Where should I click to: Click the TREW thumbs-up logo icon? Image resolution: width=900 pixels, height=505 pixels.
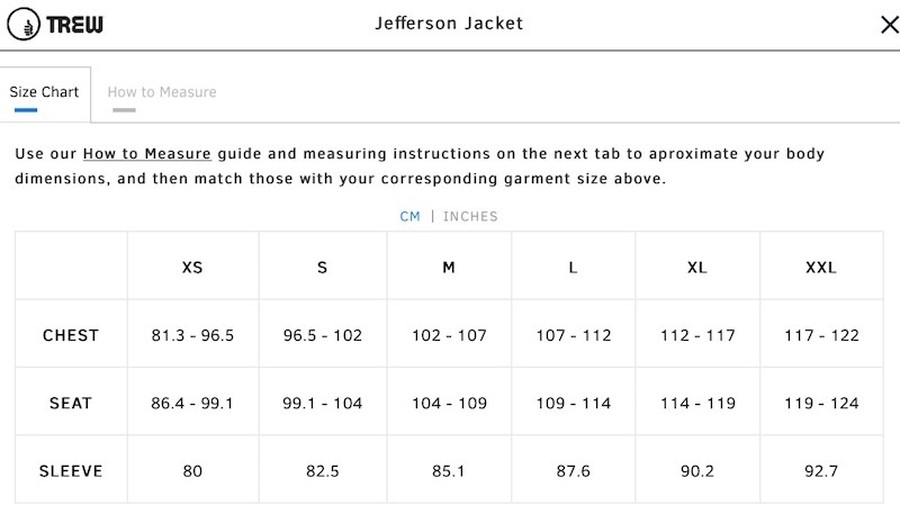24,24
